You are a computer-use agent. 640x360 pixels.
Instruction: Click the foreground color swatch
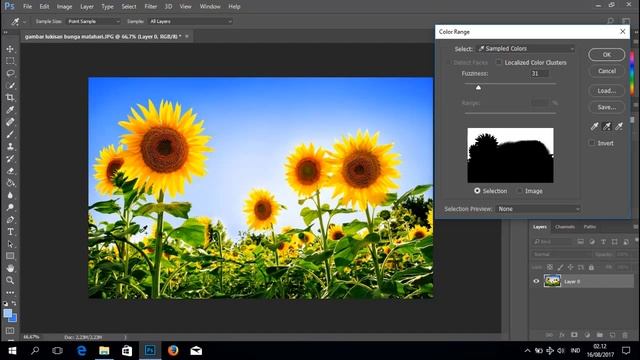[8, 313]
